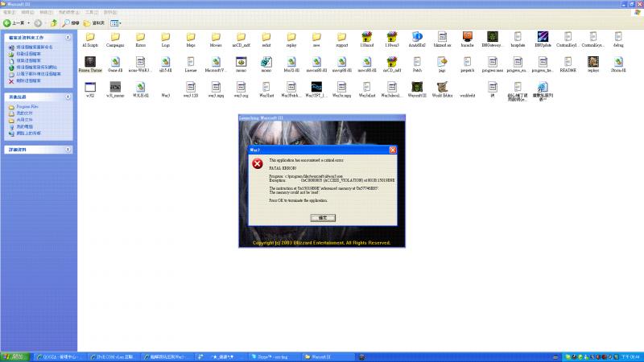
Task: Select the Frozen Throne application icon
Action: [90, 65]
